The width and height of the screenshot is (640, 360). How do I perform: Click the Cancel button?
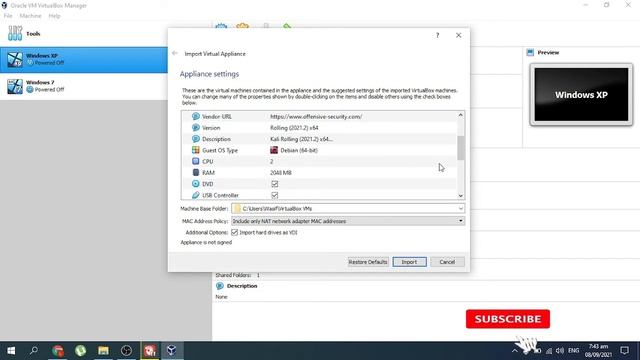(447, 262)
